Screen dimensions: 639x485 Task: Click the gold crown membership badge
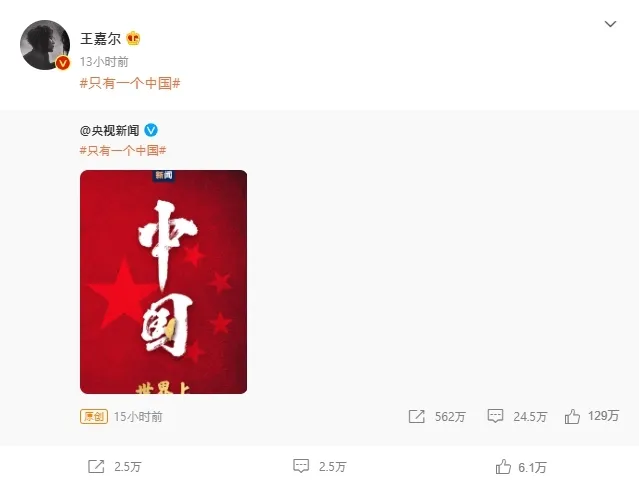133,38
